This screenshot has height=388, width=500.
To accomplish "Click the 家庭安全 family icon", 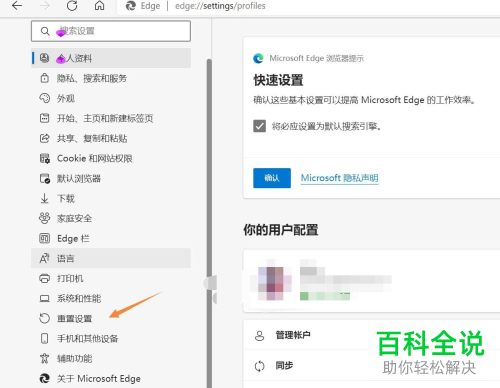I will click(x=45, y=218).
